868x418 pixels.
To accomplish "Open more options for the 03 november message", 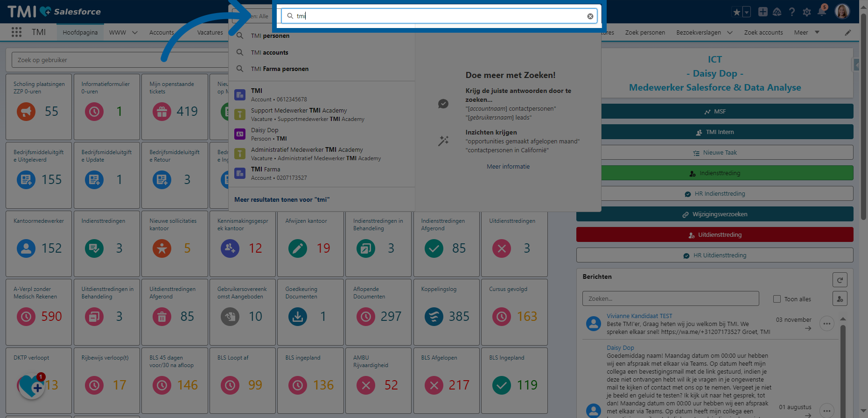I will (826, 324).
